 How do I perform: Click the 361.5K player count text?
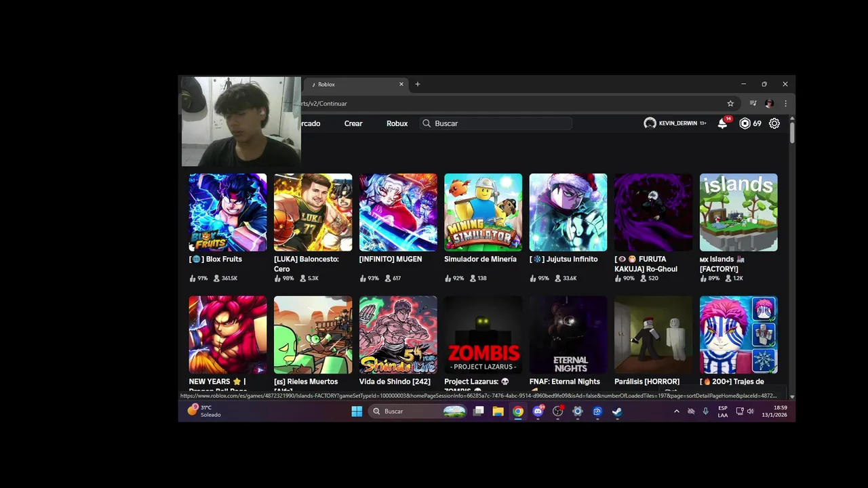[229, 279]
